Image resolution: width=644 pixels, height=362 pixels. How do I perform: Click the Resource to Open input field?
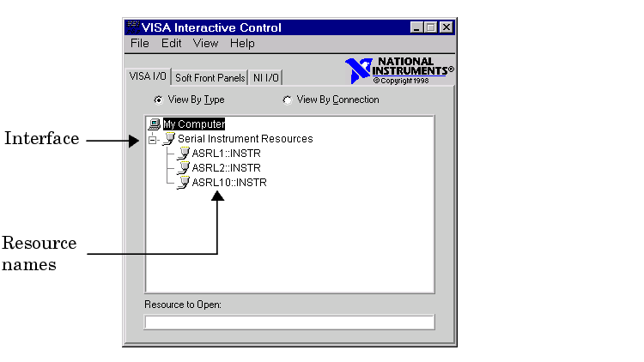click(x=289, y=323)
